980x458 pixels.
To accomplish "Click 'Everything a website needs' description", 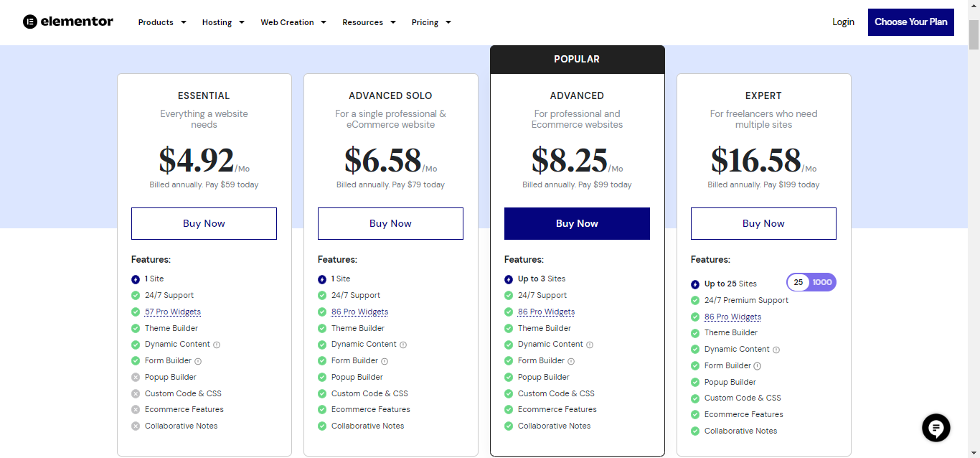I will point(204,119).
